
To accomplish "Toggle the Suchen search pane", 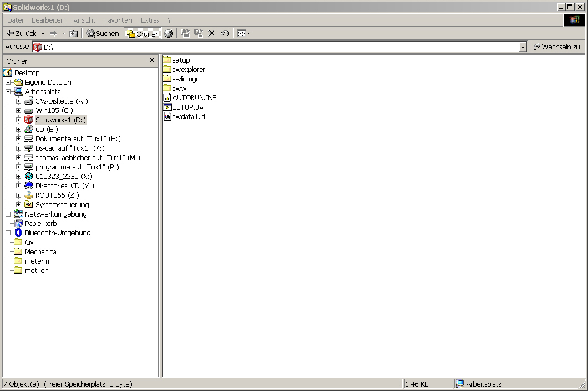I will [x=103, y=34].
